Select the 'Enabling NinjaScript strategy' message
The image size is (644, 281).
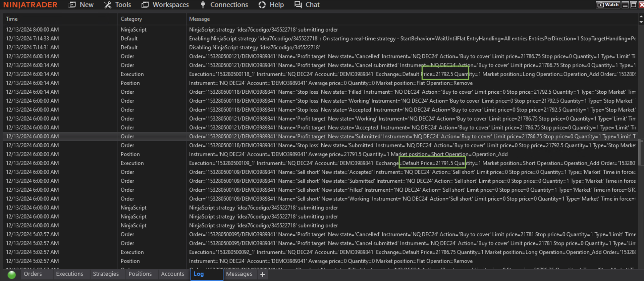pos(412,39)
